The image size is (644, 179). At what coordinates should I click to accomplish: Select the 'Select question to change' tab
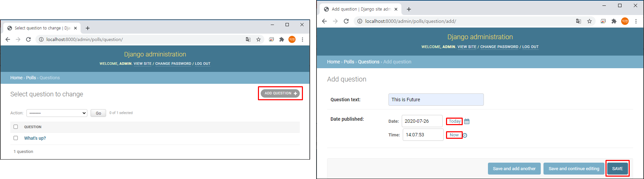pos(42,28)
